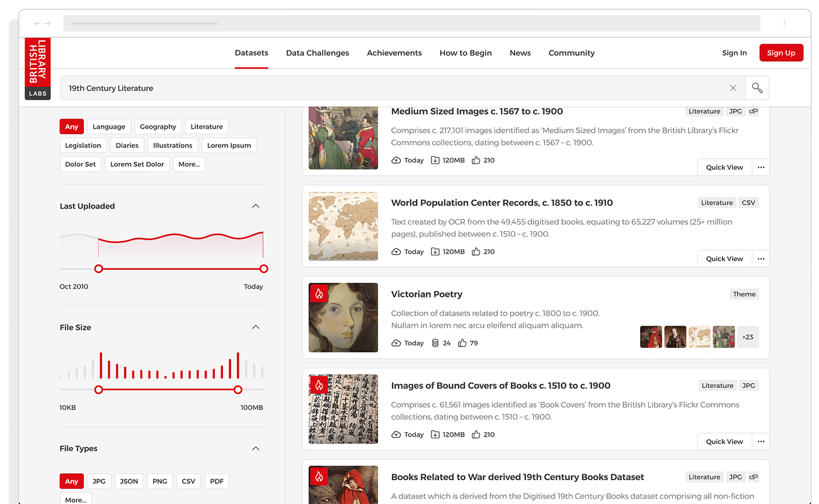Click the red Sign Up button

click(x=781, y=53)
